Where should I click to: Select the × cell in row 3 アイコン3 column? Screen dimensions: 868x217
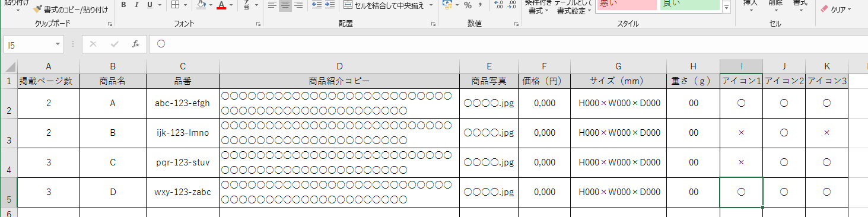click(x=826, y=133)
